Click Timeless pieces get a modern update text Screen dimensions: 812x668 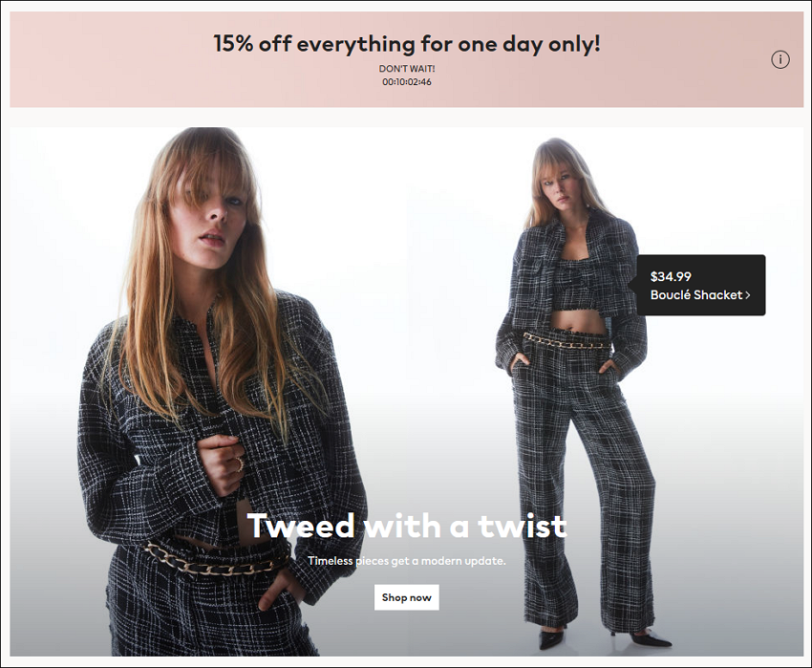[407, 561]
